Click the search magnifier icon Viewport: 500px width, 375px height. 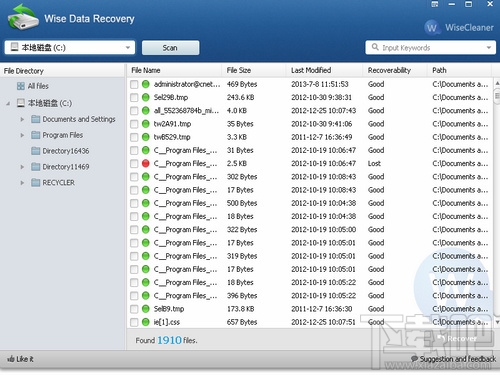point(375,47)
